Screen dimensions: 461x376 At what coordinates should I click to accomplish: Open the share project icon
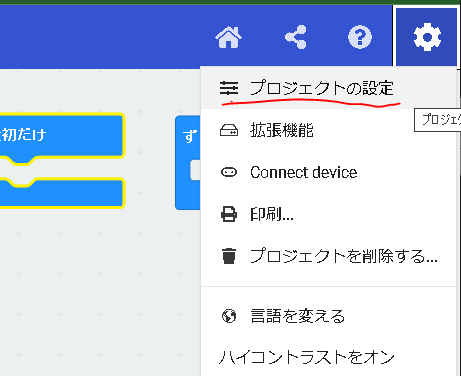(x=296, y=37)
